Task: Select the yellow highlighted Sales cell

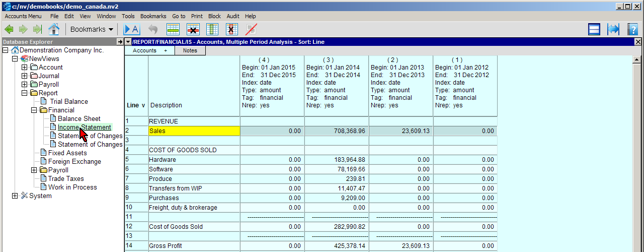Action: tap(194, 131)
